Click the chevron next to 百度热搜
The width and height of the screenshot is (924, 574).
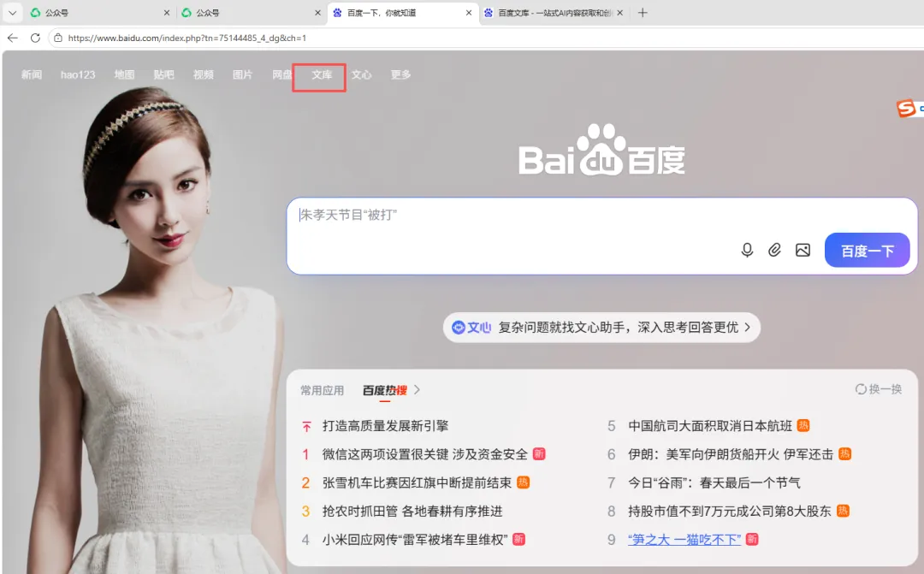[x=418, y=389]
